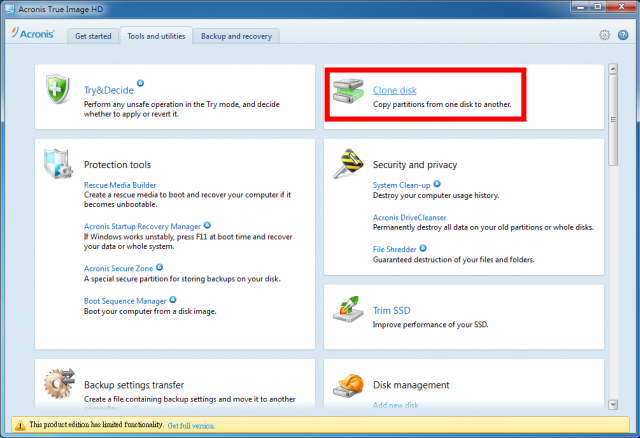This screenshot has height=438, width=640.
Task: Click the badge beside Acronis Startup Recovery Manager
Action: 207,225
